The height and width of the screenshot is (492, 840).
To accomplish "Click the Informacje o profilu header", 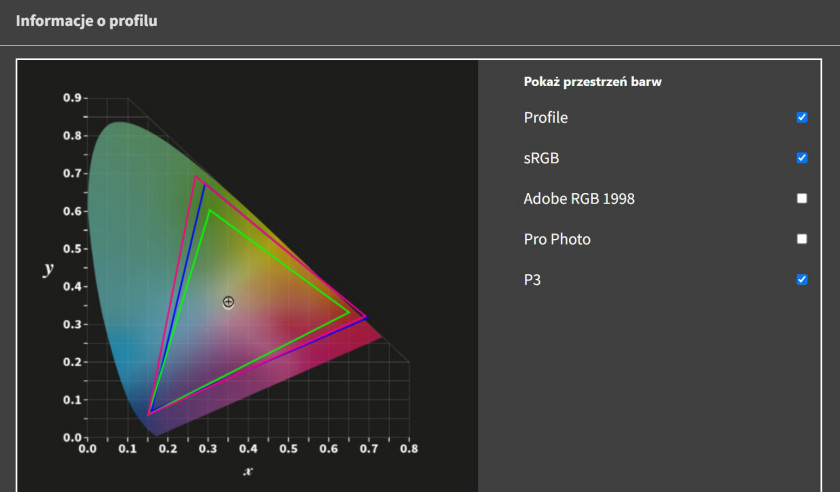I will pos(86,21).
